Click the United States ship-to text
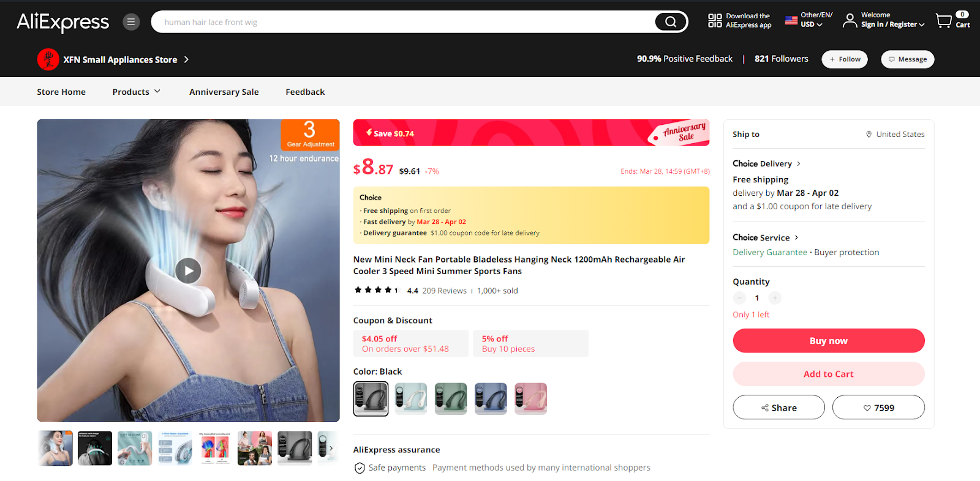This screenshot has width=980, height=481. 900,134
